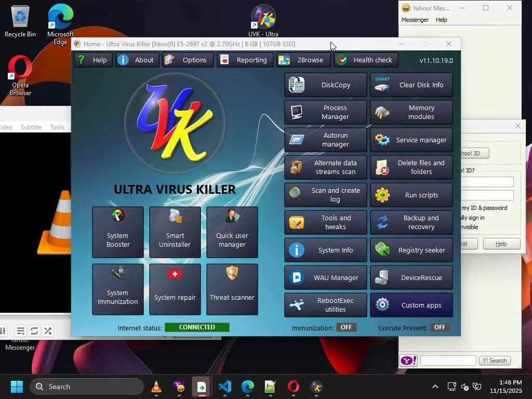Open Tools and tweaks

point(325,222)
